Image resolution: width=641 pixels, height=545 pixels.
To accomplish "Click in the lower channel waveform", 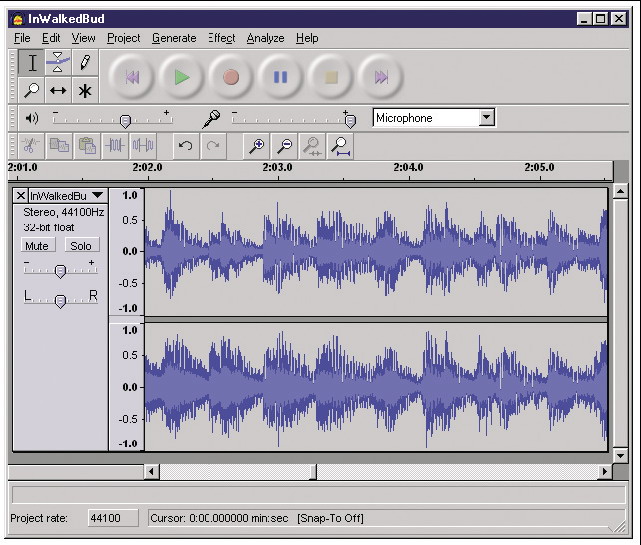I will 376,387.
